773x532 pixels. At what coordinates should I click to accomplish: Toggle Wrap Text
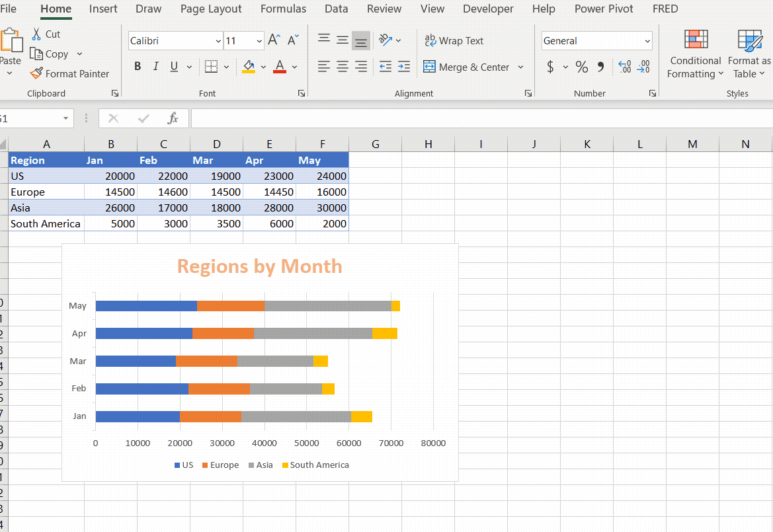click(454, 41)
